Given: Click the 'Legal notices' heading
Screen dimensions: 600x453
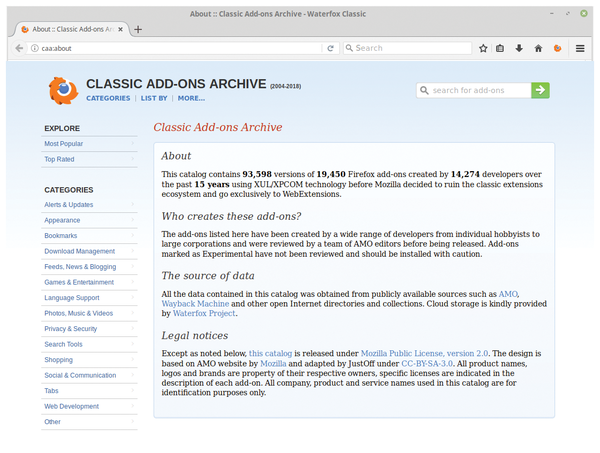Looking at the screenshot, I should click(195, 336).
